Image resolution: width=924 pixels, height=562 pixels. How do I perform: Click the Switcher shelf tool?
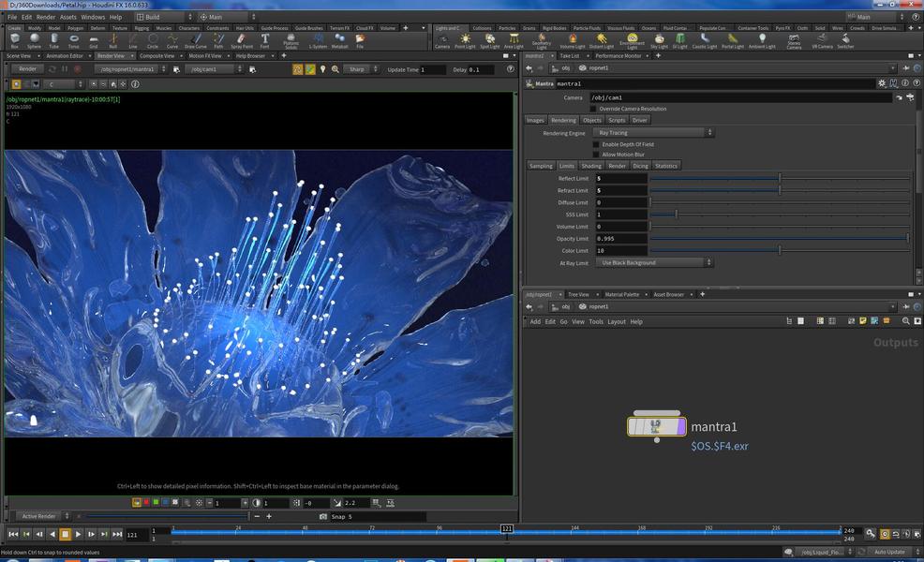click(845, 40)
